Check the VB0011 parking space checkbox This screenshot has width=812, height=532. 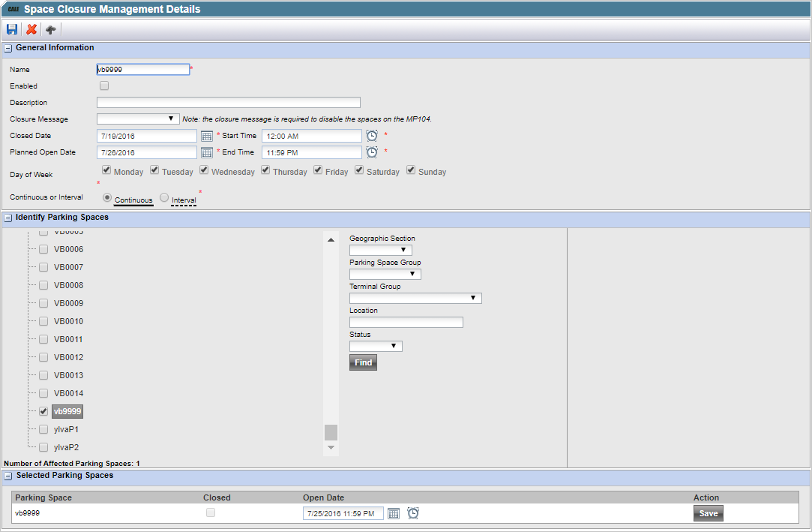[43, 339]
